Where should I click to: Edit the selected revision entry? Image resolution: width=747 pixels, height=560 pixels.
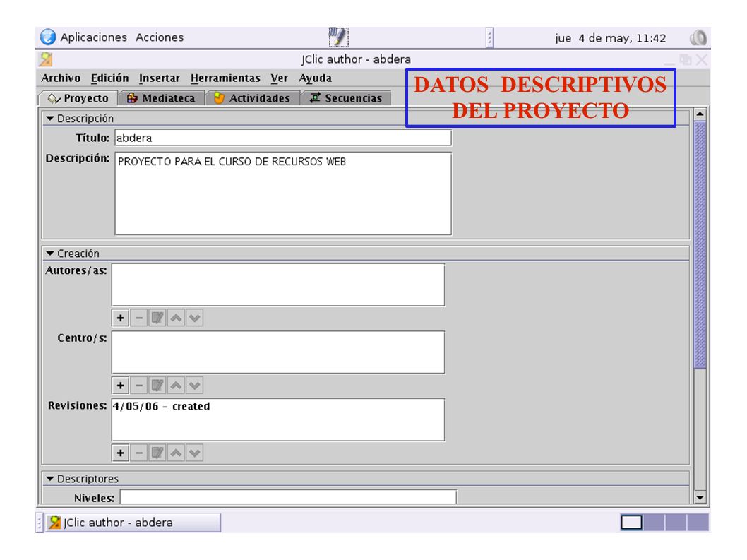point(157,453)
